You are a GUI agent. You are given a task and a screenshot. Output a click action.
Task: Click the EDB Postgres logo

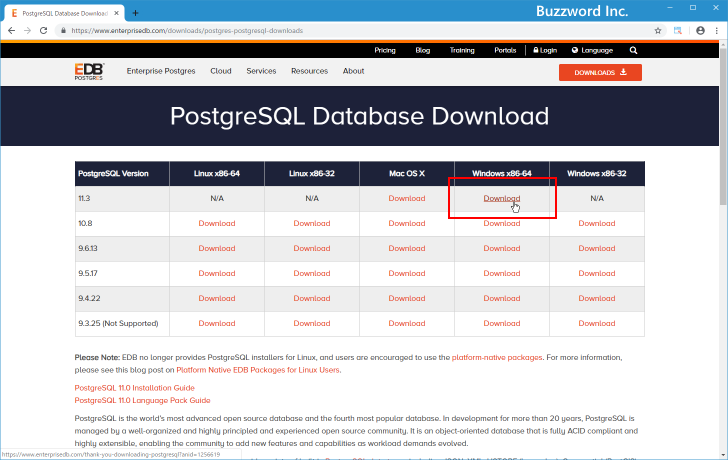tap(89, 71)
